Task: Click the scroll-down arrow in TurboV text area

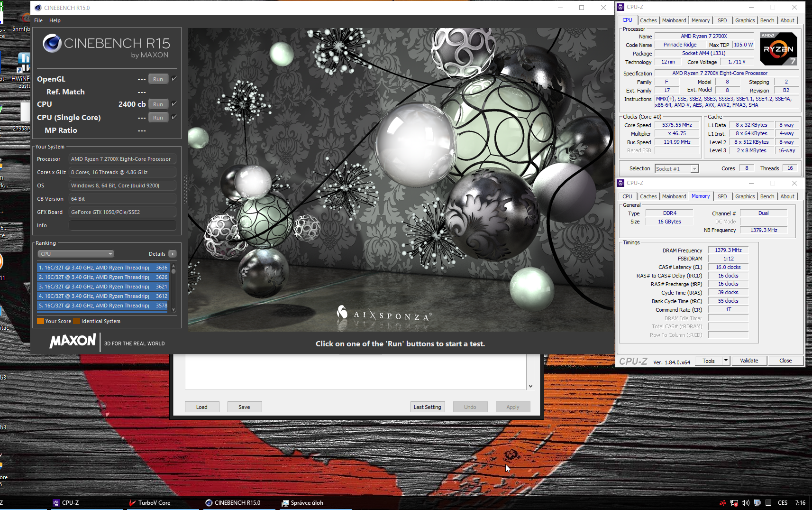Action: tap(530, 386)
